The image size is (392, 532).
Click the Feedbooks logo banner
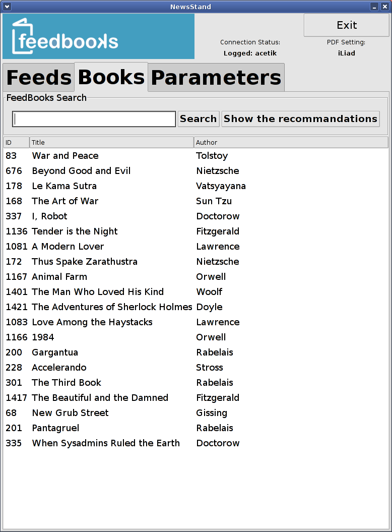click(x=98, y=36)
